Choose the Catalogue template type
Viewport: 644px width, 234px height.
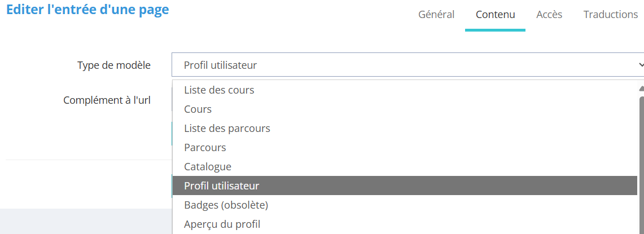click(207, 166)
